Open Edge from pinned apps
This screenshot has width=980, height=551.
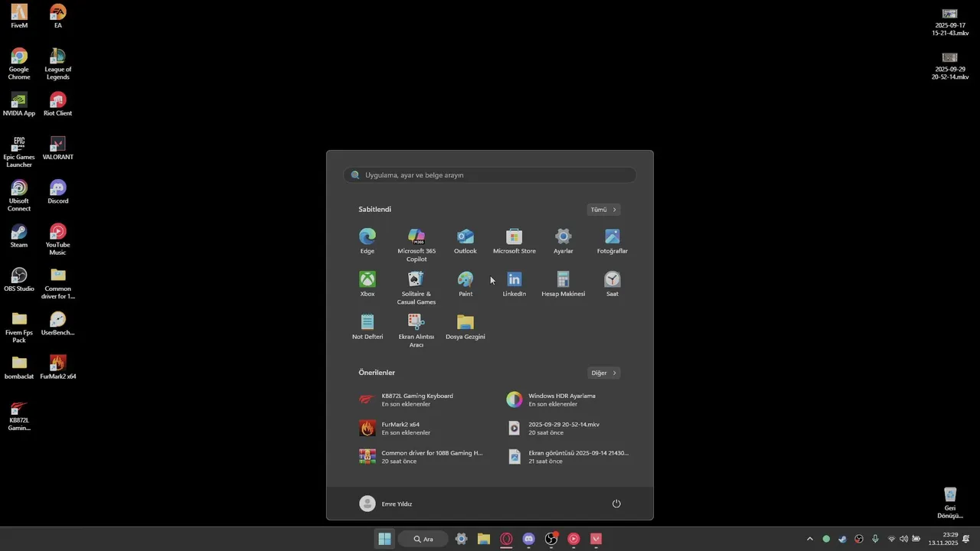point(367,240)
